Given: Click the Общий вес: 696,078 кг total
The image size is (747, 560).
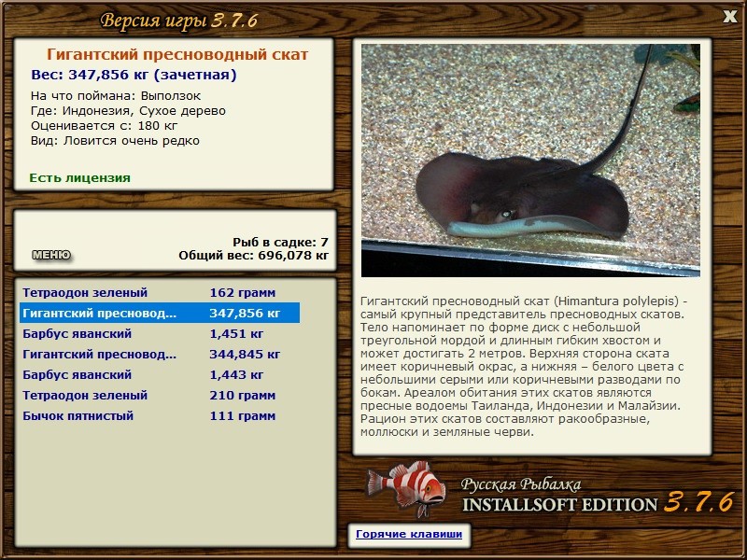Looking at the screenshot, I should click(253, 255).
